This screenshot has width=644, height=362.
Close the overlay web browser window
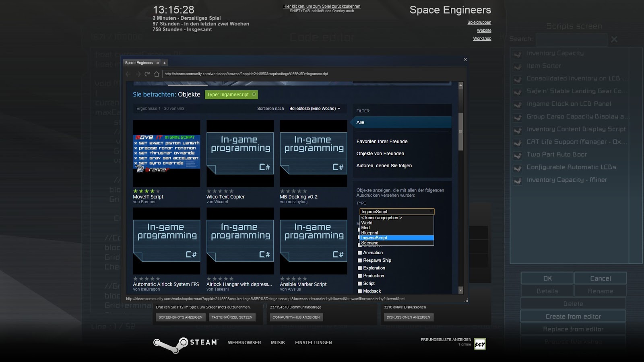[465, 60]
